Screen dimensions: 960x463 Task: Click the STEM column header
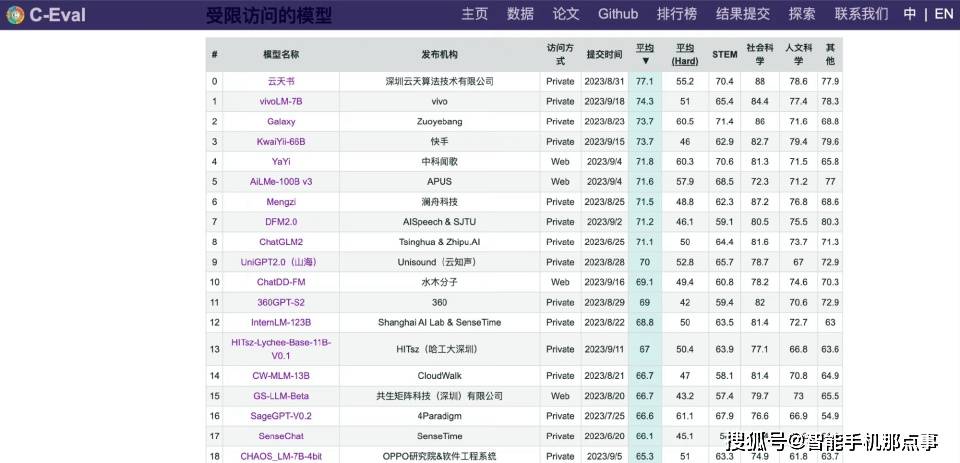pos(725,55)
